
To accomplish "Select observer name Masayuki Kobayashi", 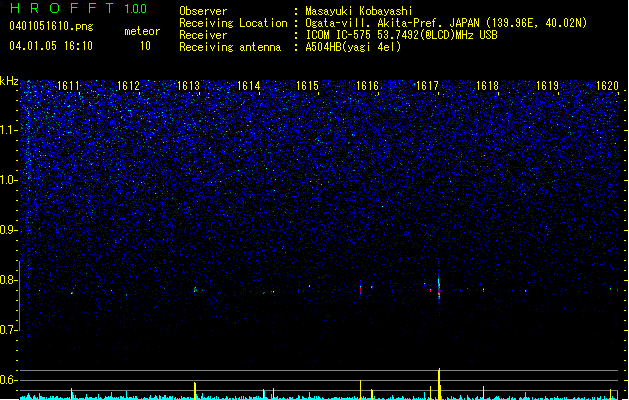I will coord(359,11).
